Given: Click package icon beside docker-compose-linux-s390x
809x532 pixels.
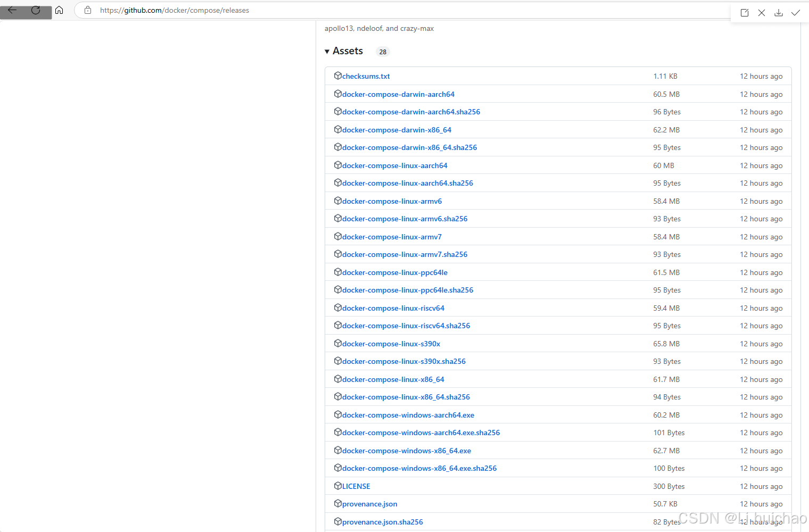Looking at the screenshot, I should pos(337,343).
